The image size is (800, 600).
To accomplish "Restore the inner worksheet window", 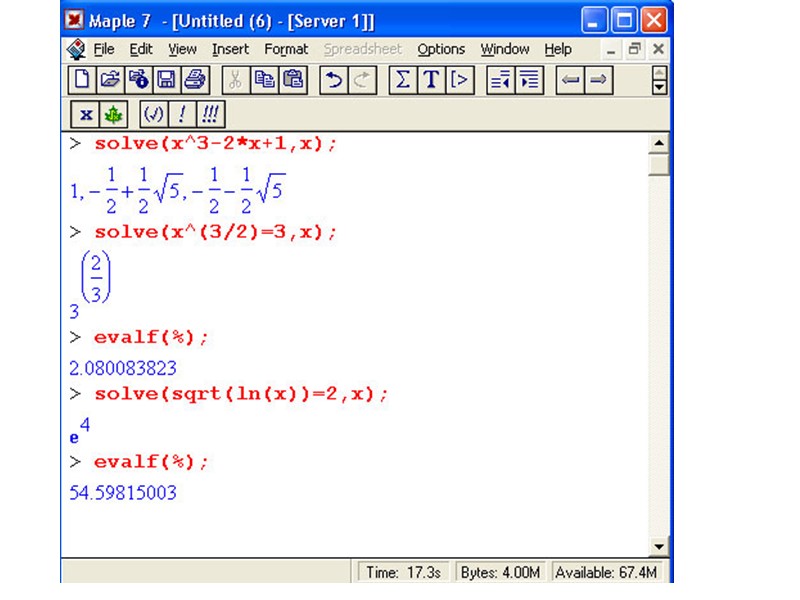I will pos(634,49).
